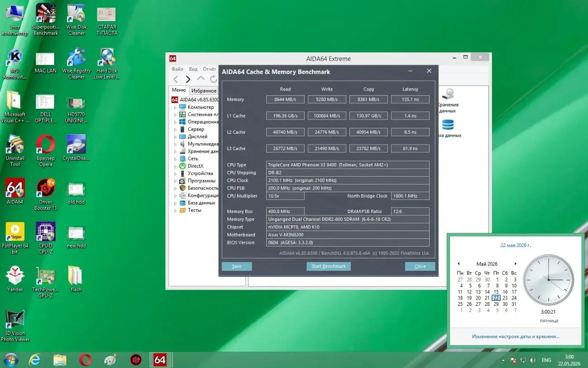Click Start Benchmark button
The height and width of the screenshot is (368, 588).
[x=329, y=266]
